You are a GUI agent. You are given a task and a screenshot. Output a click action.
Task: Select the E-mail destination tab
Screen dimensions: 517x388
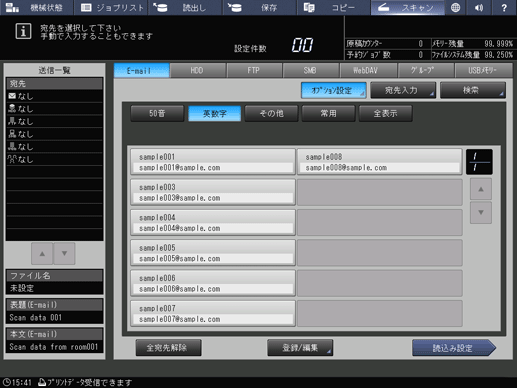142,70
